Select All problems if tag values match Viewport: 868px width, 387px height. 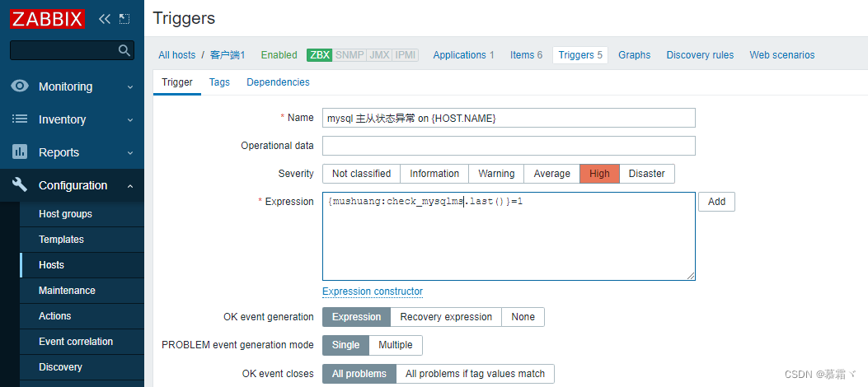pyautogui.click(x=475, y=374)
